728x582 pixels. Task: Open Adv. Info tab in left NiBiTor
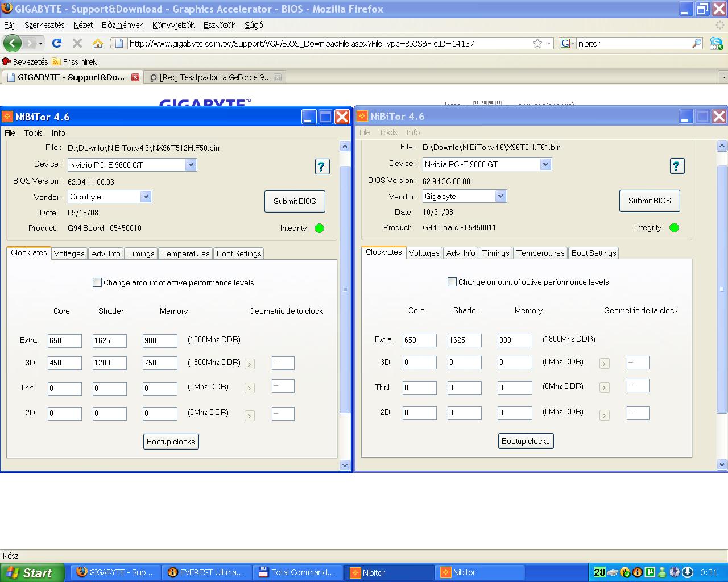(106, 253)
